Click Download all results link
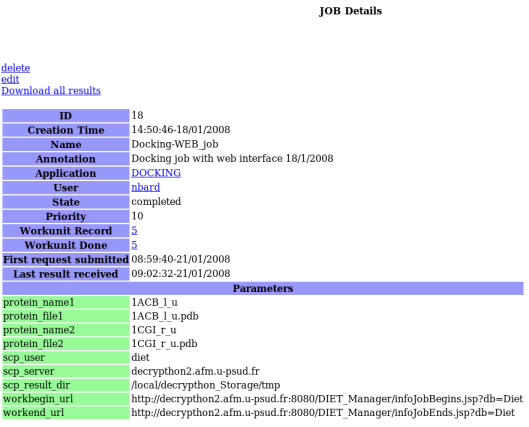This screenshot has width=529, height=427. (51, 90)
